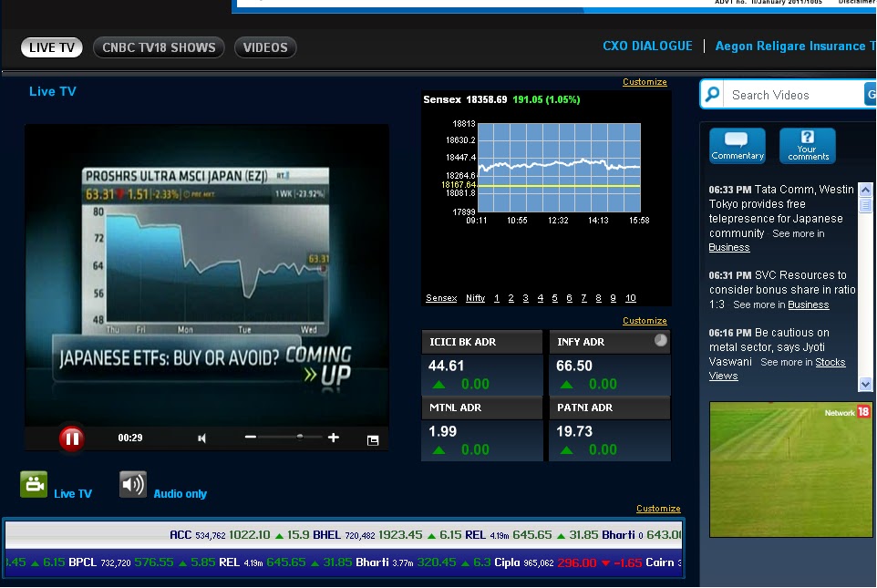Switch chart to Sensex

441,298
